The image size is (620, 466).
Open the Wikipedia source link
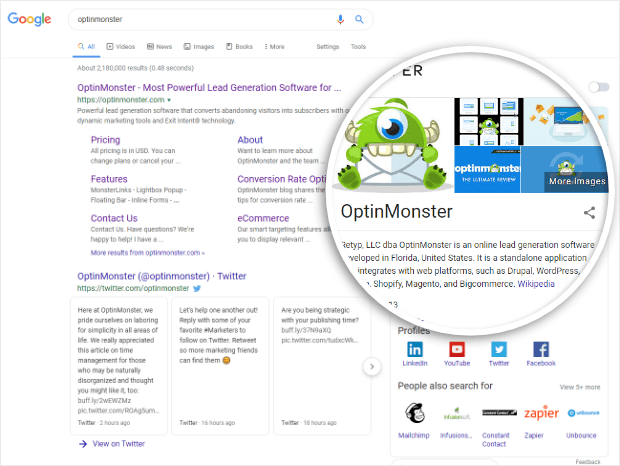[536, 284]
